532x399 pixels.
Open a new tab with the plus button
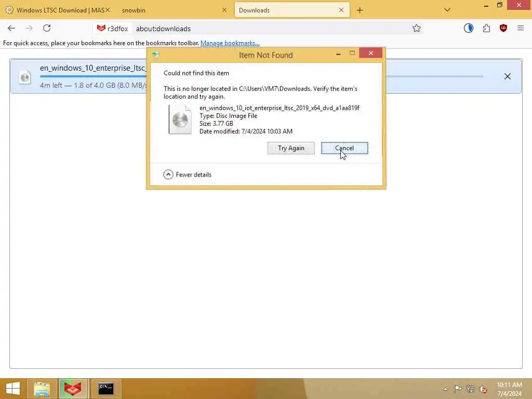click(360, 10)
